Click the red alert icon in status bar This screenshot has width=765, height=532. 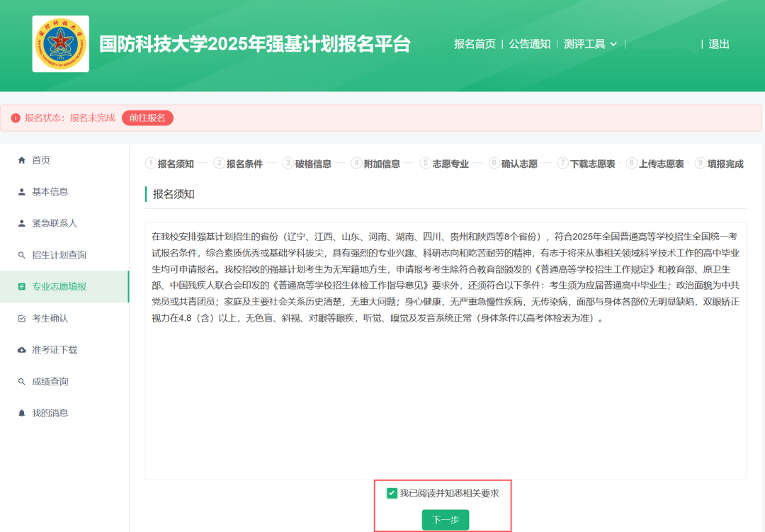click(x=16, y=118)
